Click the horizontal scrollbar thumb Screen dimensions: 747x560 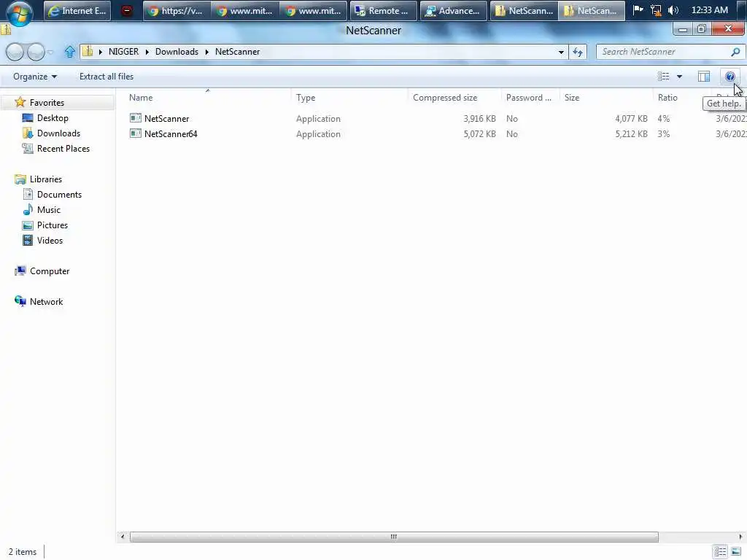pos(394,537)
